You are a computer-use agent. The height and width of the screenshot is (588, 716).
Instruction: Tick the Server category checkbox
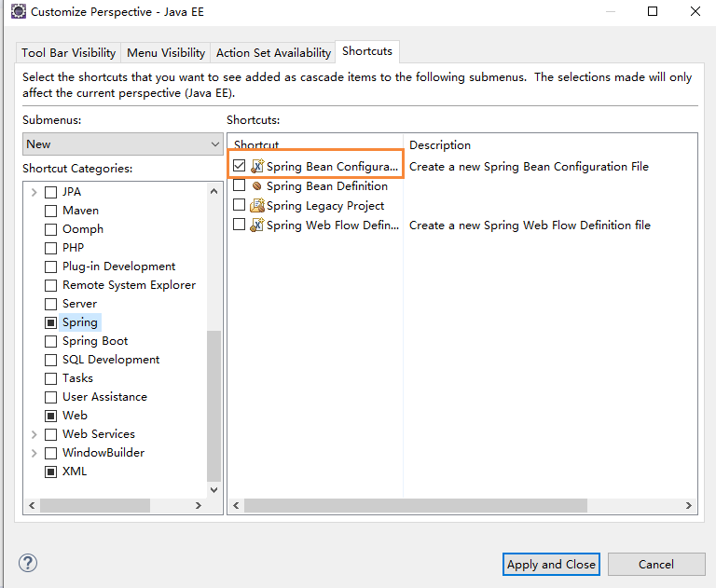point(50,304)
